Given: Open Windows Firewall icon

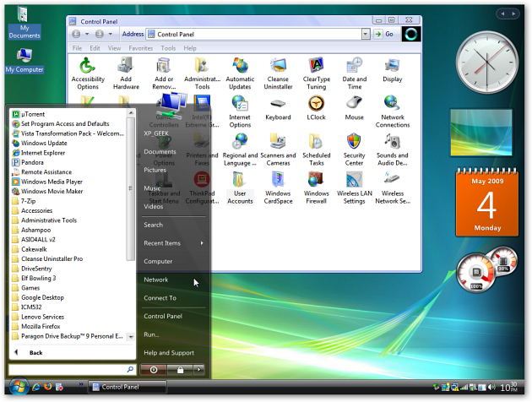Looking at the screenshot, I should coord(316,188).
